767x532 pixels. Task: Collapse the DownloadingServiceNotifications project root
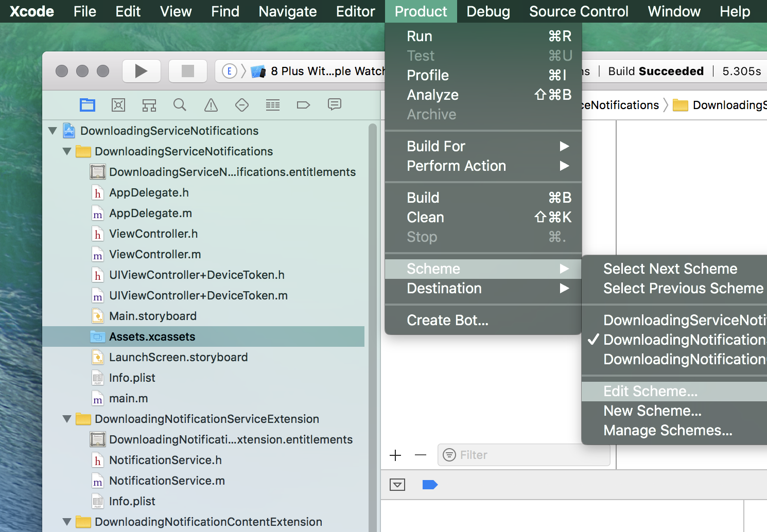coord(53,131)
